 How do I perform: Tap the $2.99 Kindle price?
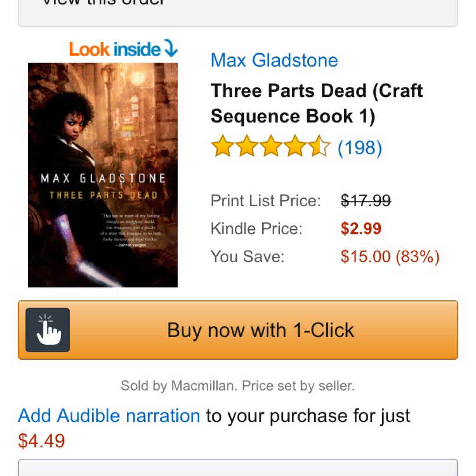click(361, 229)
